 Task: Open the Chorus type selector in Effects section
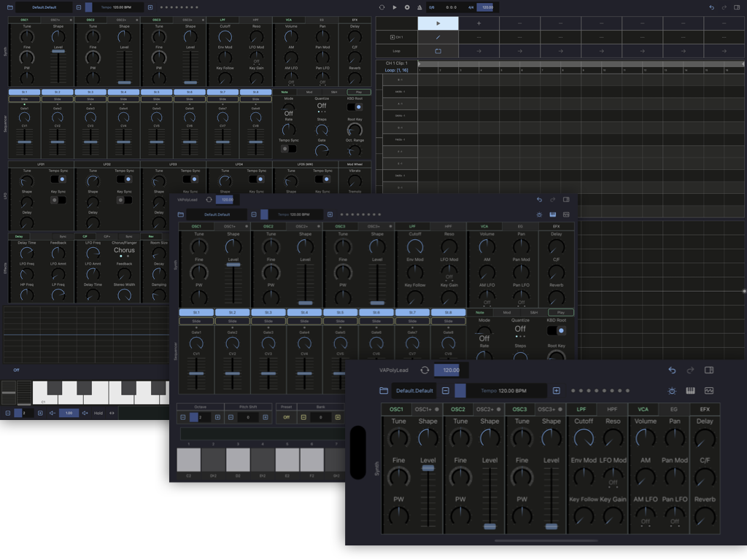124,252
